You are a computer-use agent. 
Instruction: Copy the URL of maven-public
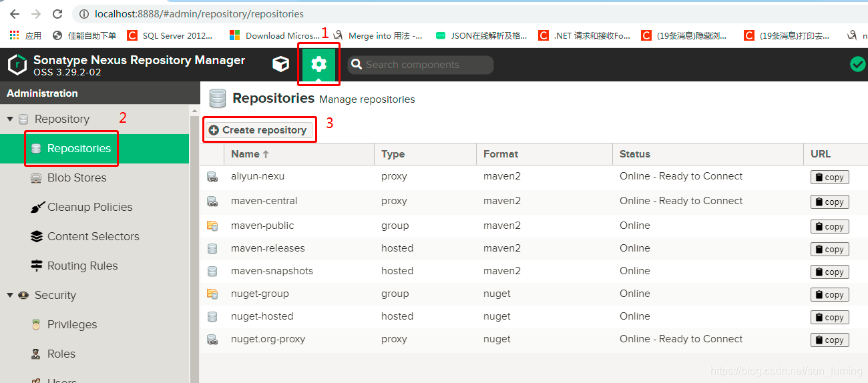[x=830, y=227]
